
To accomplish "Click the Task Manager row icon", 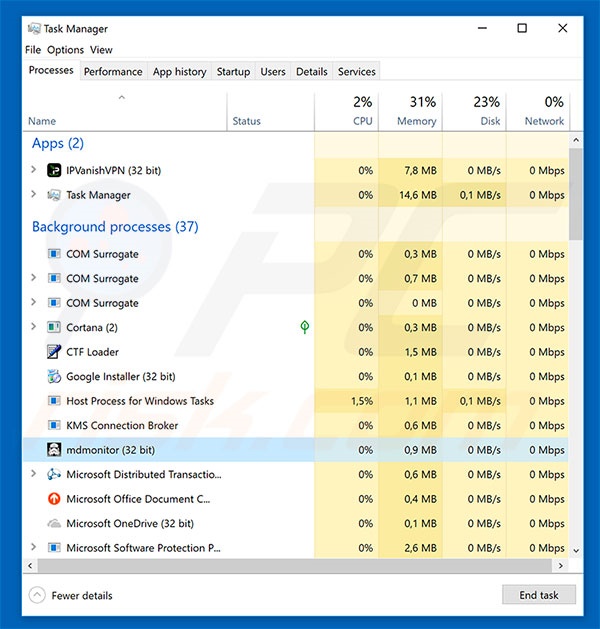I will pyautogui.click(x=54, y=195).
